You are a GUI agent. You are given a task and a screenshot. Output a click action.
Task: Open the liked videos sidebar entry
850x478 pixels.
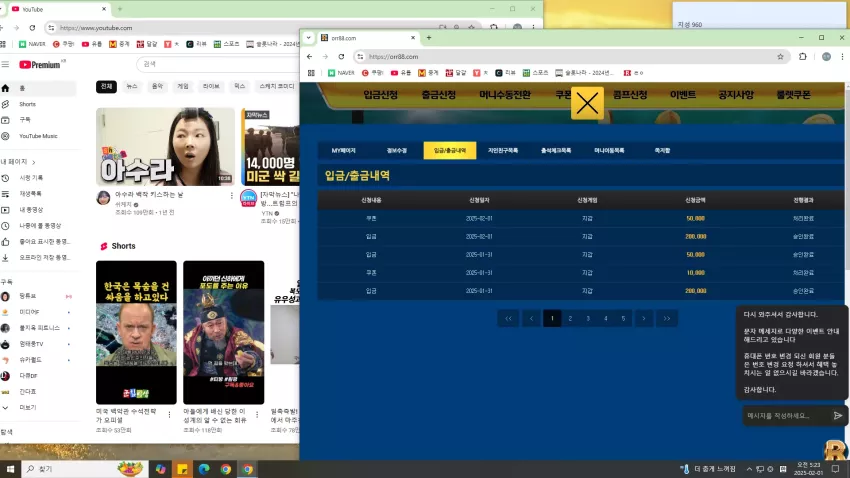coord(44,242)
